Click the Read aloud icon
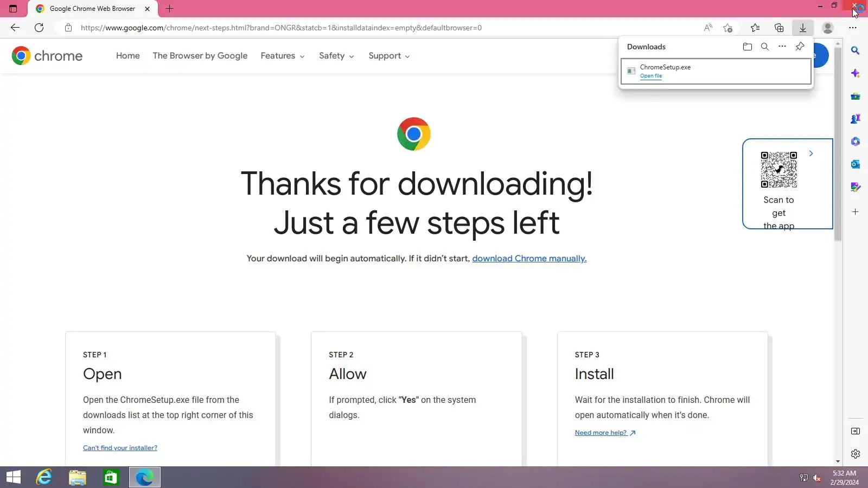868x488 pixels. click(x=708, y=28)
